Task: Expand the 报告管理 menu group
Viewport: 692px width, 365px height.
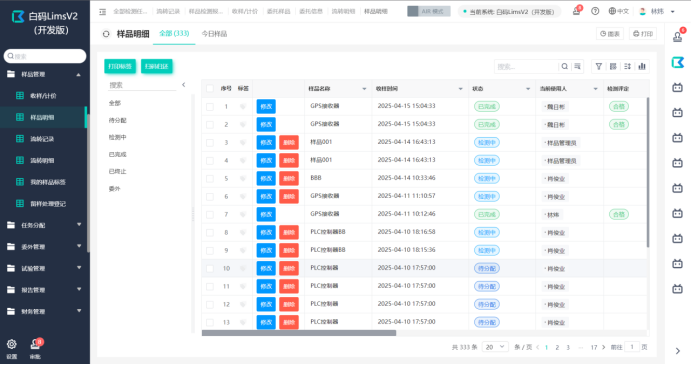Action: (44, 290)
